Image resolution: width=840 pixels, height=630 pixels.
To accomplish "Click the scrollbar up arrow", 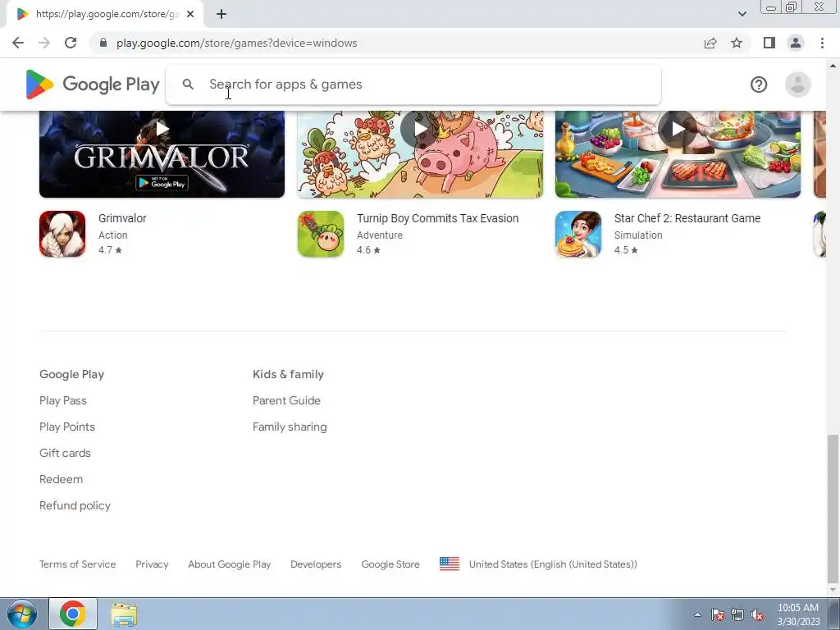I will pyautogui.click(x=833, y=66).
